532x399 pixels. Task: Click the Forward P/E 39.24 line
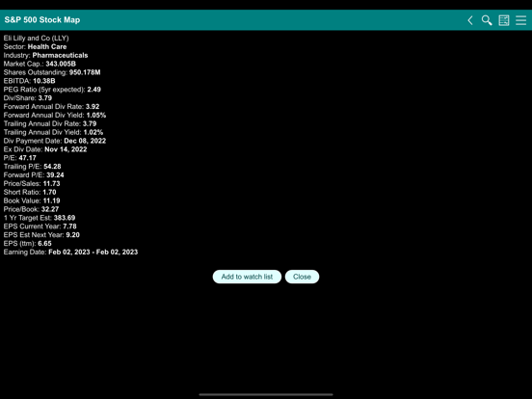pos(34,175)
